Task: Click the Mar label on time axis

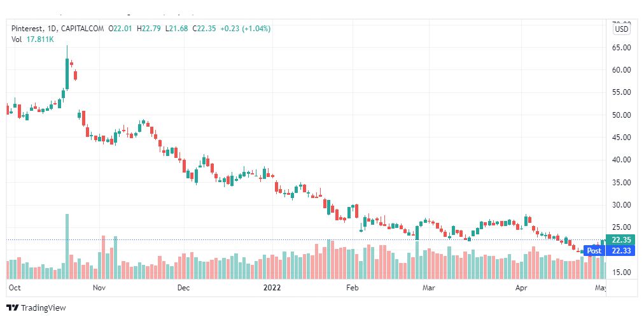Action: 429,288
